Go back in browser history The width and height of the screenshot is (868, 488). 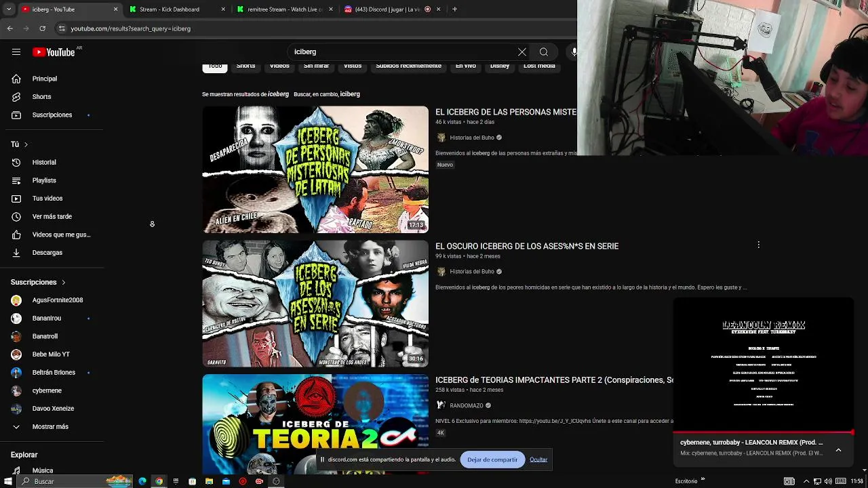click(9, 28)
